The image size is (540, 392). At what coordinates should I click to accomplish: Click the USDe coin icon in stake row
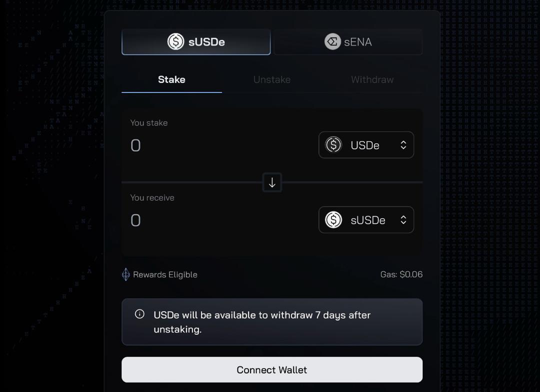[x=332, y=145]
